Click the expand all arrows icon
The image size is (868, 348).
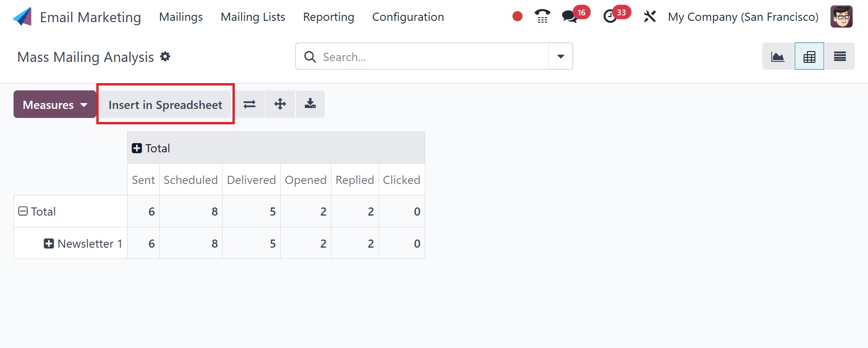coord(280,104)
